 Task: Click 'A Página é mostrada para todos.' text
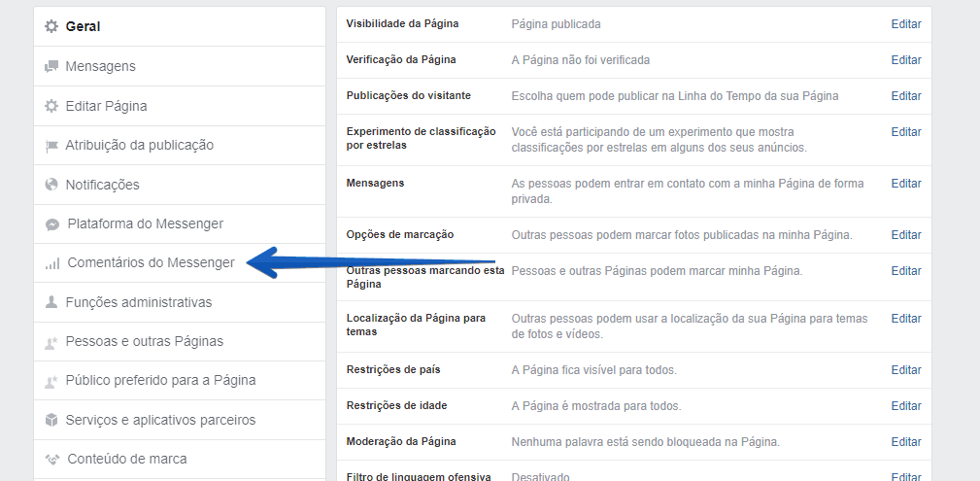(596, 406)
